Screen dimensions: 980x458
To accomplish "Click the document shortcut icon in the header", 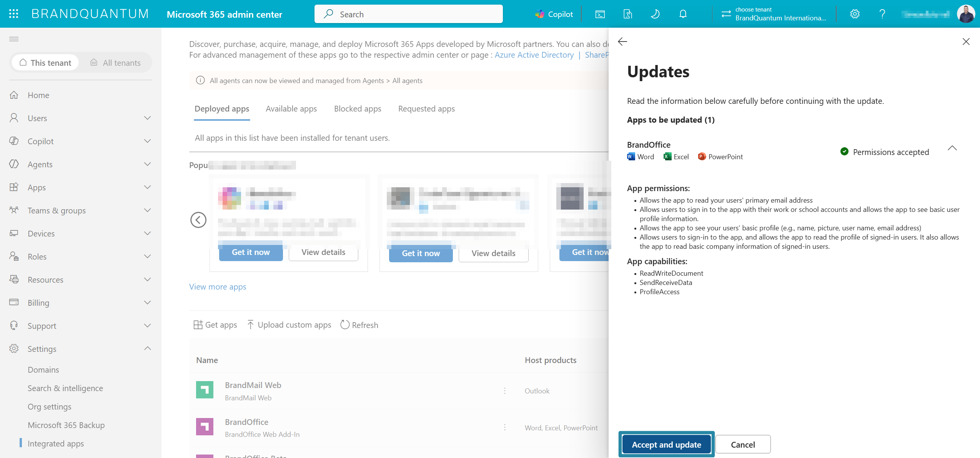I will [627, 14].
